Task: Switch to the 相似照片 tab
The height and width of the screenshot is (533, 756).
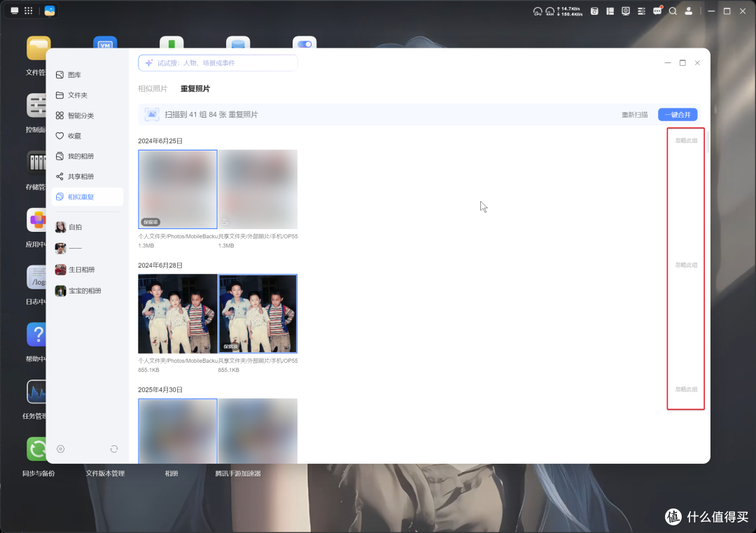Action: 153,89
